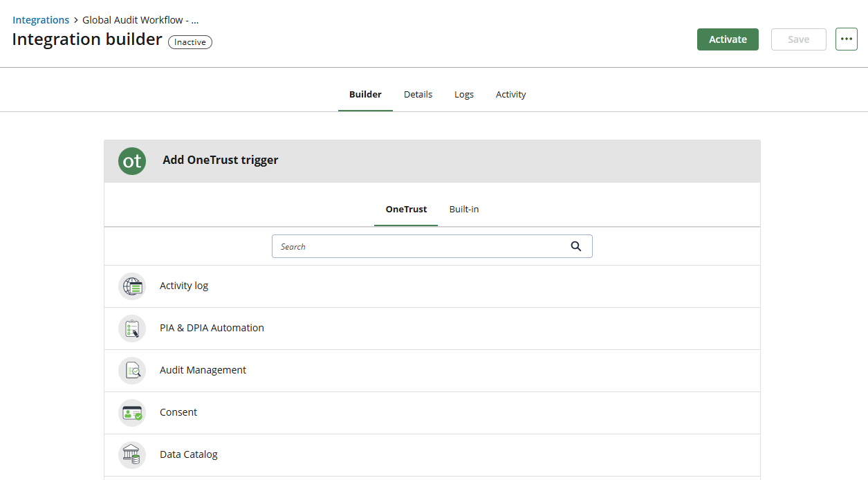Screen dimensions: 868x480
Task: Switch to the Built-in trigger tab
Action: click(x=463, y=209)
